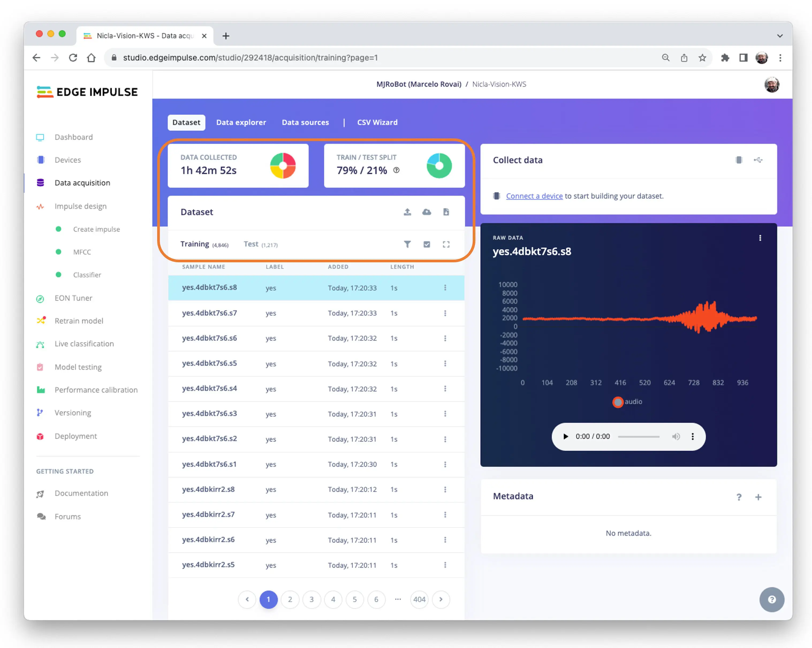Click the audio playback progress slider
Viewport: 812px width, 648px height.
coord(638,436)
